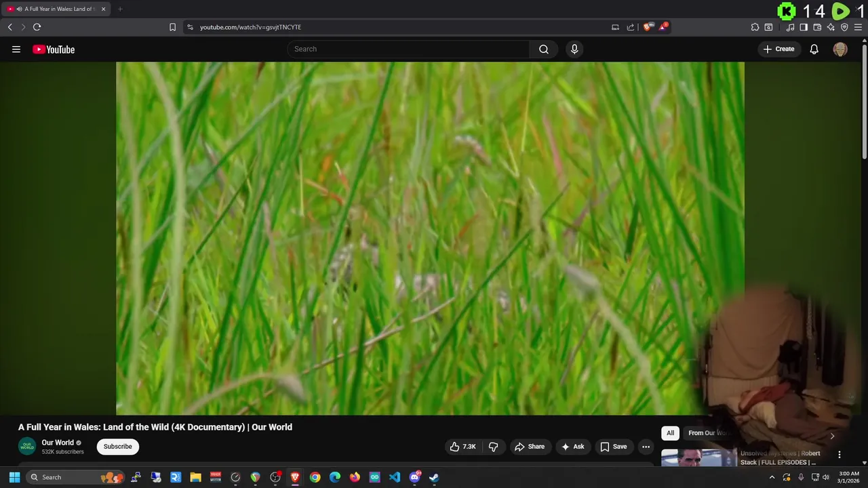This screenshot has width=868, height=488.
Task: Show more filter chips with right arrow
Action: click(x=832, y=436)
